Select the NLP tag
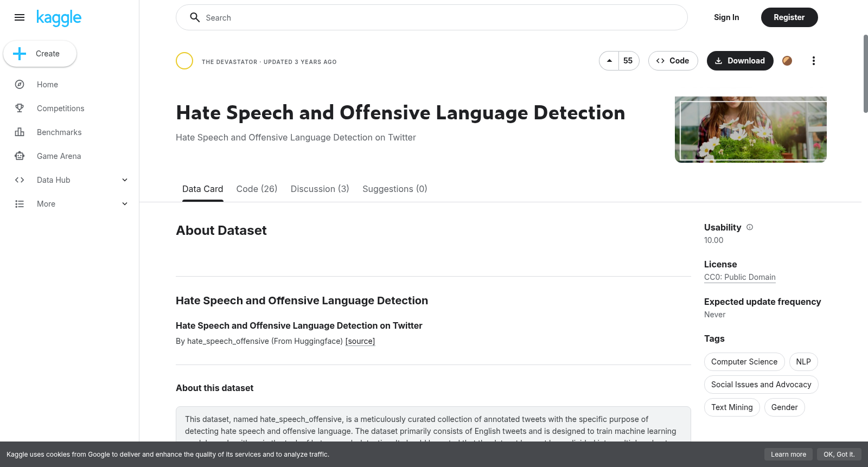Image resolution: width=868 pixels, height=467 pixels. [x=803, y=362]
